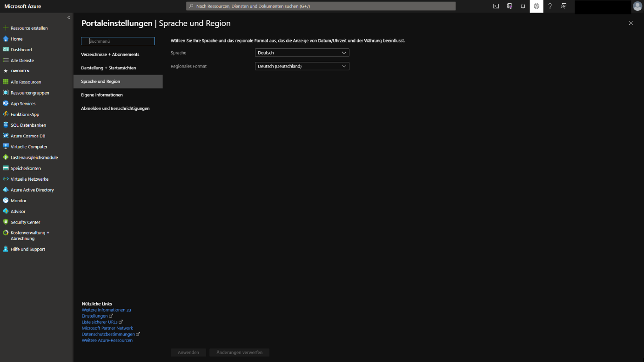Expand the Sprache dropdown
This screenshot has width=644, height=362.
(302, 53)
